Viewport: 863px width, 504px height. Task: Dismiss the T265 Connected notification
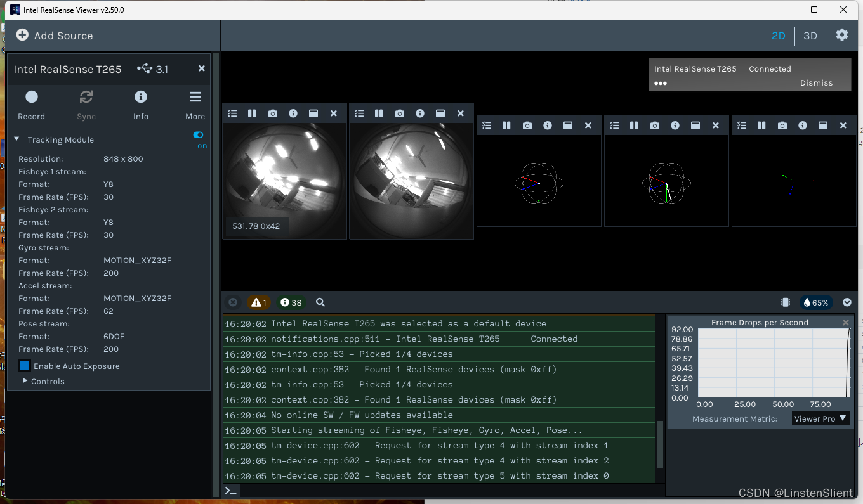pyautogui.click(x=816, y=83)
